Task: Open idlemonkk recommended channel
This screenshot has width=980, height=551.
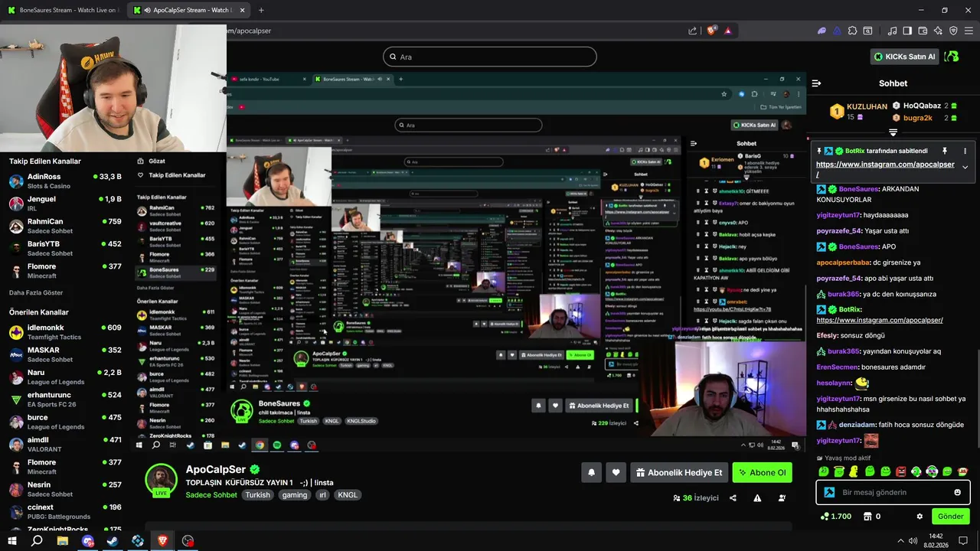Action: tap(65, 332)
